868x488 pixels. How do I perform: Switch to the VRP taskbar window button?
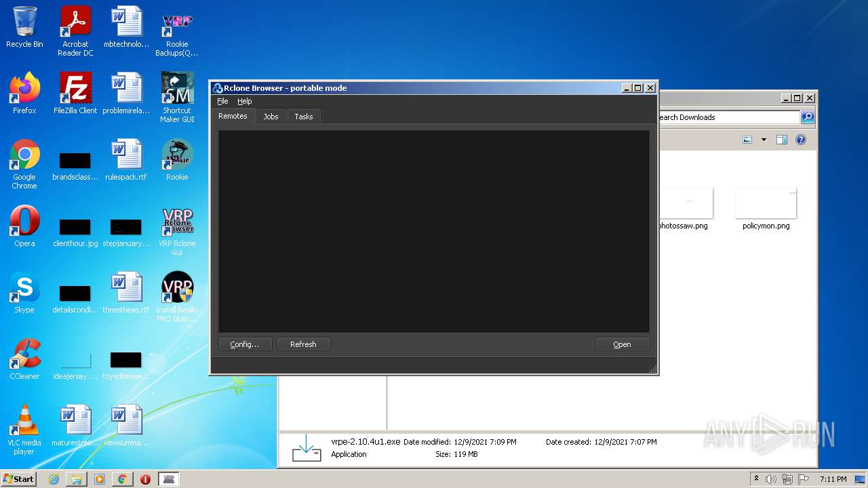[169, 479]
